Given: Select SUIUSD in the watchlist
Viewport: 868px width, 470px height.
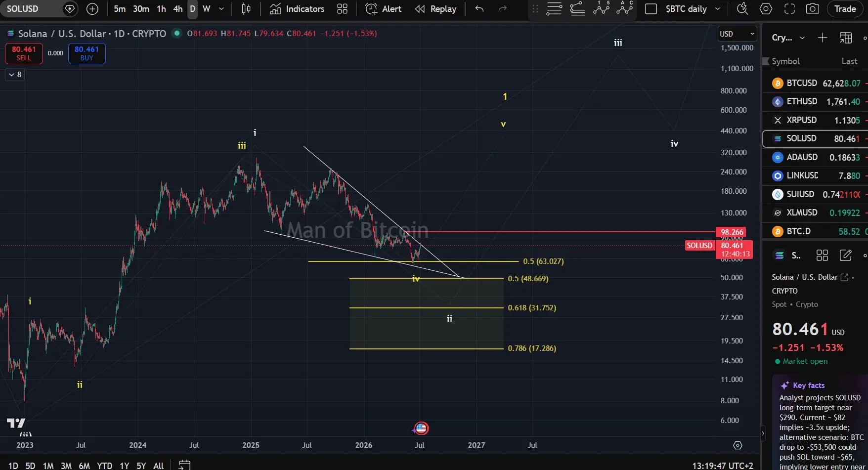Looking at the screenshot, I should [815, 194].
